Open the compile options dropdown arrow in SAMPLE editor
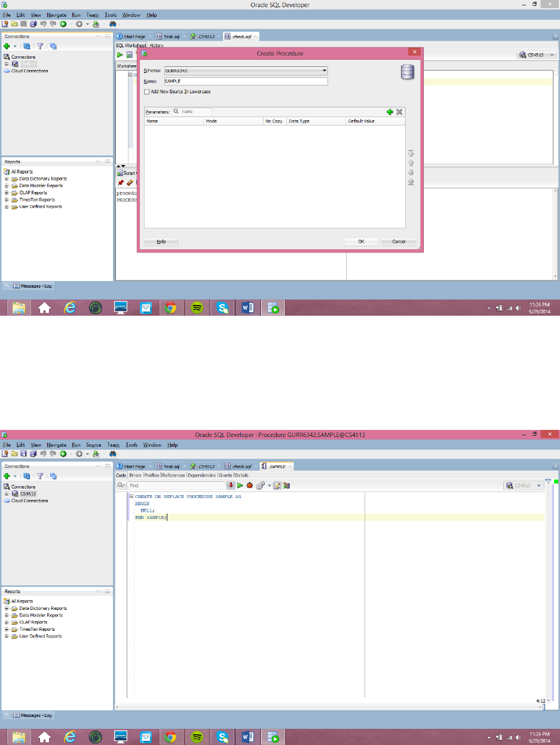560x745 pixels. (x=270, y=486)
